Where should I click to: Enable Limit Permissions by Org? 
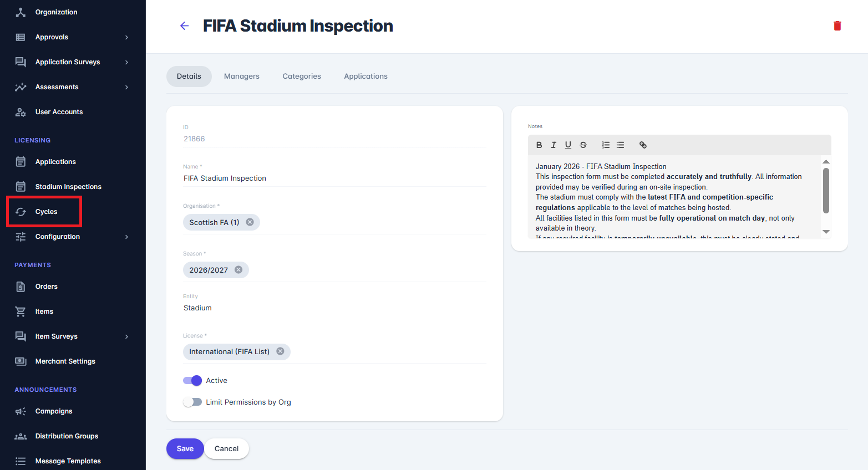(192, 402)
